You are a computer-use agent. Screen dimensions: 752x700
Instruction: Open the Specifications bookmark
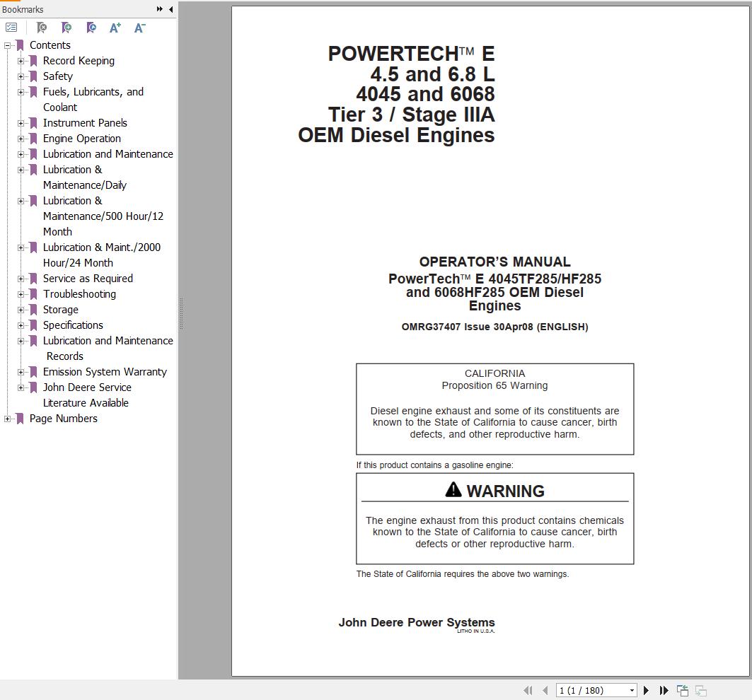tap(72, 325)
